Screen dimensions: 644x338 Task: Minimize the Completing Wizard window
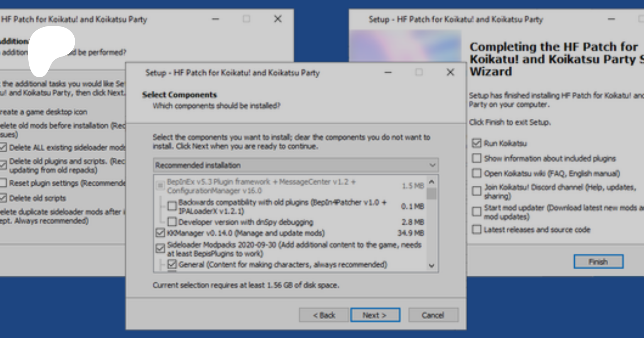pos(611,19)
